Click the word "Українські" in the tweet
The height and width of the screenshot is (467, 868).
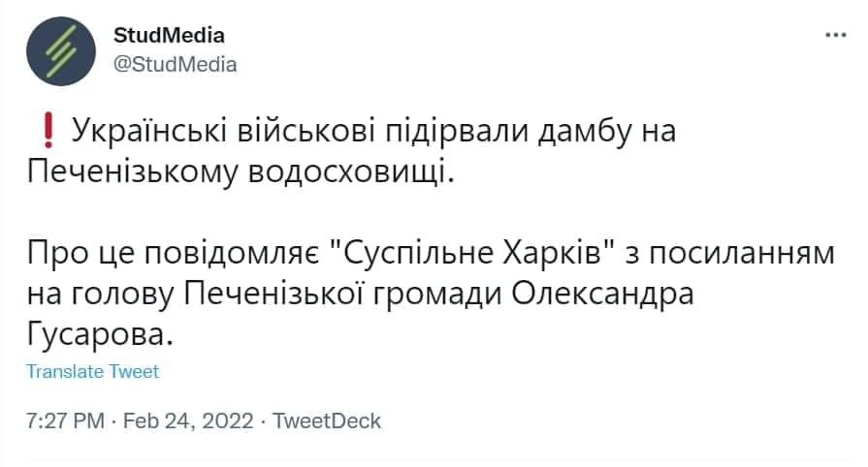[145, 131]
